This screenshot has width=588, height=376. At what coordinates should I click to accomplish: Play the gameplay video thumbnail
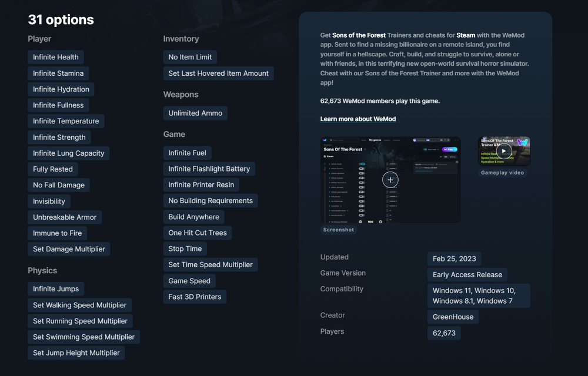pyautogui.click(x=504, y=152)
